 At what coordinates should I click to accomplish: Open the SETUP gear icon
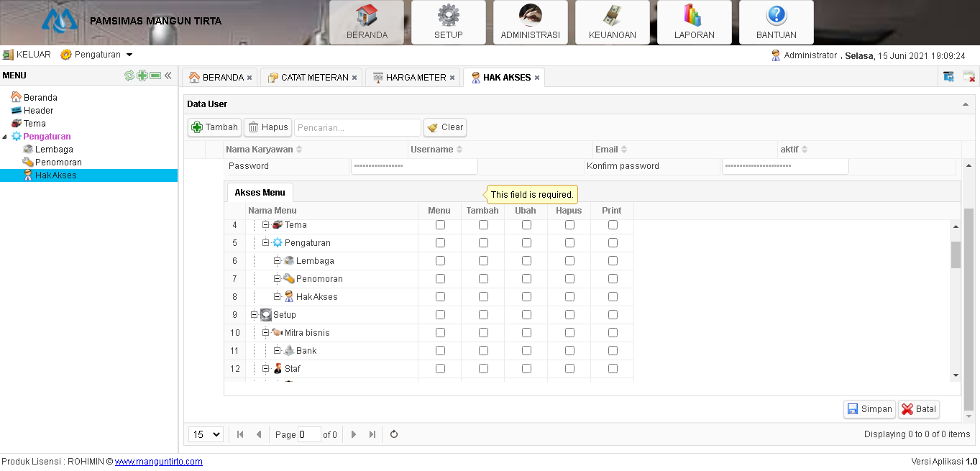448,15
